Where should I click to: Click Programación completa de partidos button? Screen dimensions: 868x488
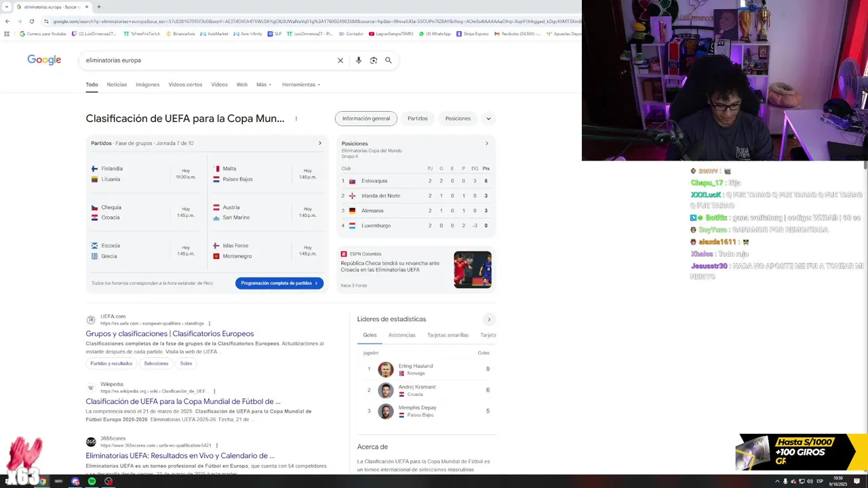[x=279, y=283]
